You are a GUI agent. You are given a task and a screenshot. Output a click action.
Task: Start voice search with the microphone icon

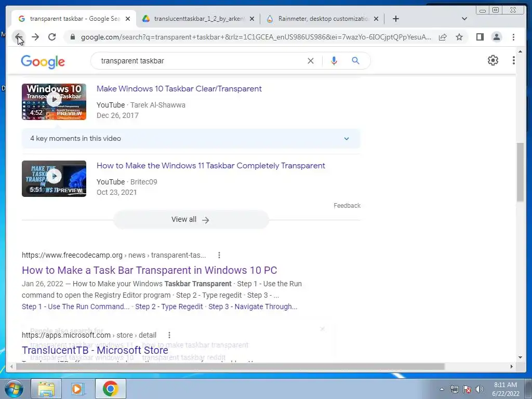(x=334, y=61)
